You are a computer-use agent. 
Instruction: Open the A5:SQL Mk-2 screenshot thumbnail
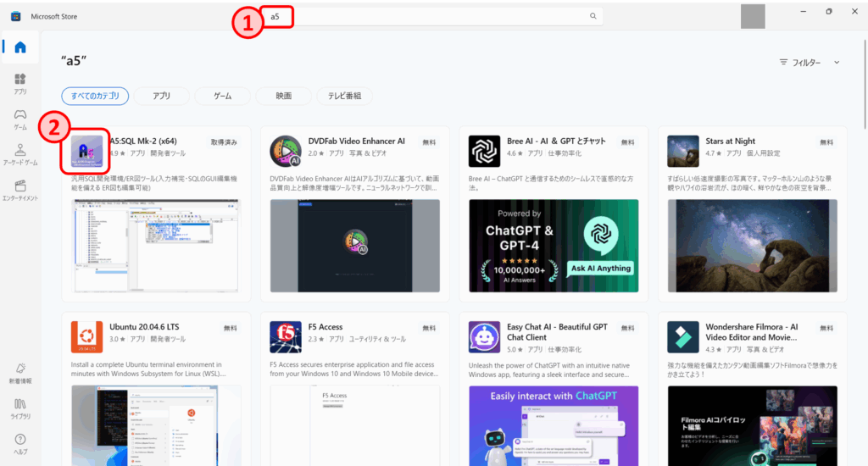point(156,246)
